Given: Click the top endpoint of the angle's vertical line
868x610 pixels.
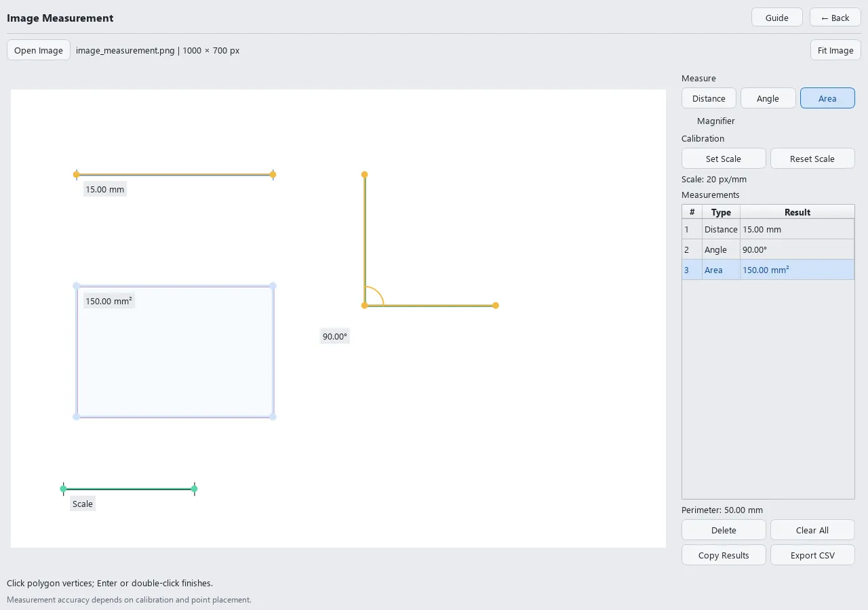Looking at the screenshot, I should 365,174.
